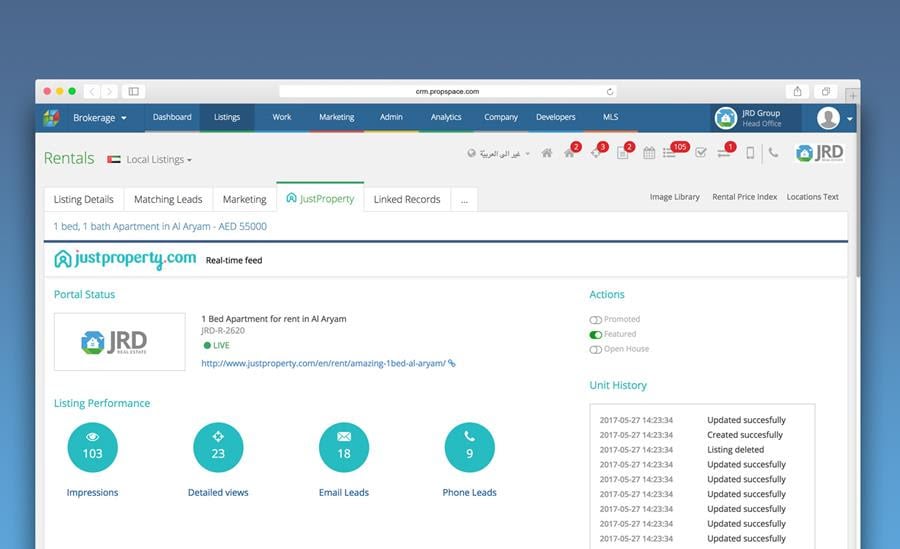The width and height of the screenshot is (900, 549).
Task: Open the user avatar account dropdown
Action: coord(834,118)
